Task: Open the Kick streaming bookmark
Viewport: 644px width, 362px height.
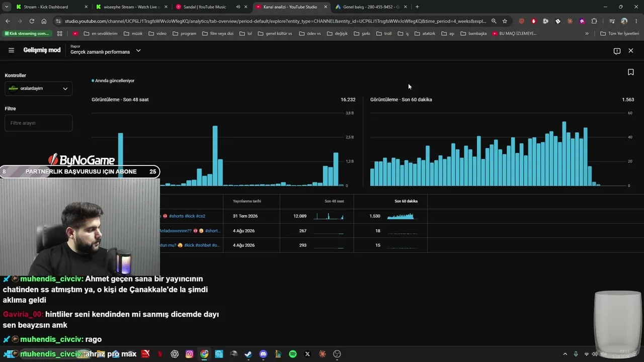Action: click(x=27, y=34)
